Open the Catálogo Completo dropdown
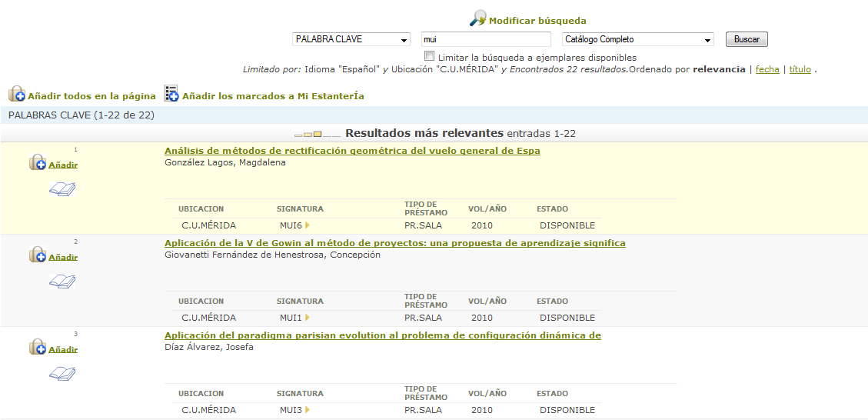Image resolution: width=868 pixels, height=420 pixels. click(x=637, y=39)
